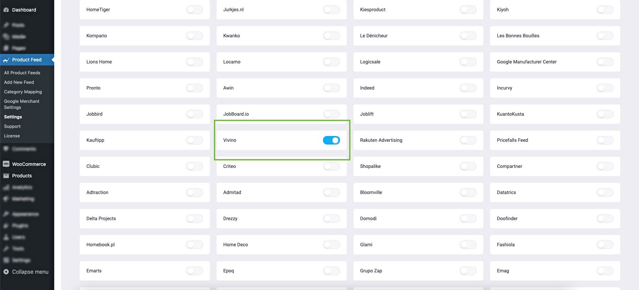644x290 pixels.
Task: Click the Plugins sidebar icon
Action: (6, 226)
